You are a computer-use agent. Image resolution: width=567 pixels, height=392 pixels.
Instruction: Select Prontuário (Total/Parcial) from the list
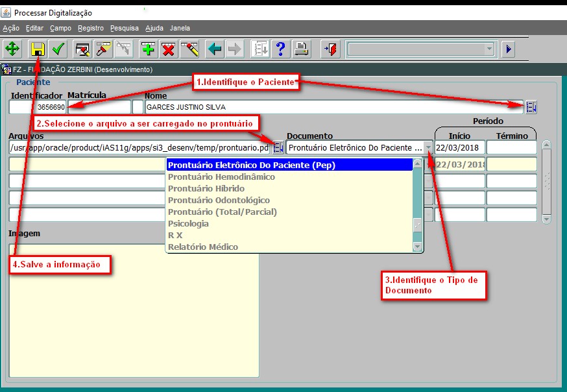pos(289,212)
